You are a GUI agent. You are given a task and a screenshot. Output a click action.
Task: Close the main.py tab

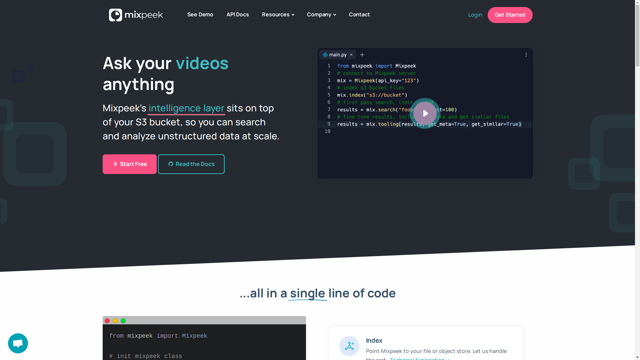click(x=351, y=55)
